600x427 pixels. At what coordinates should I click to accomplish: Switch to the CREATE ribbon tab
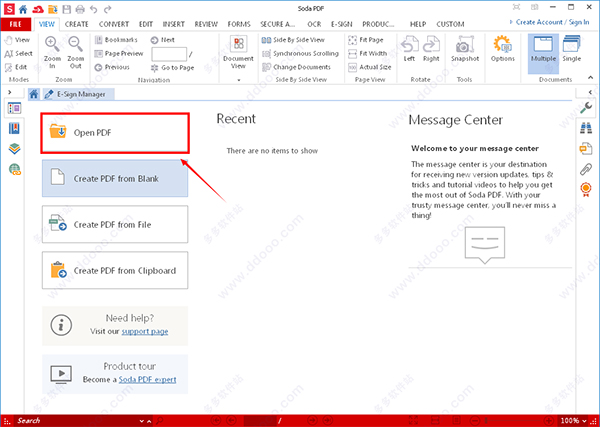coord(77,24)
